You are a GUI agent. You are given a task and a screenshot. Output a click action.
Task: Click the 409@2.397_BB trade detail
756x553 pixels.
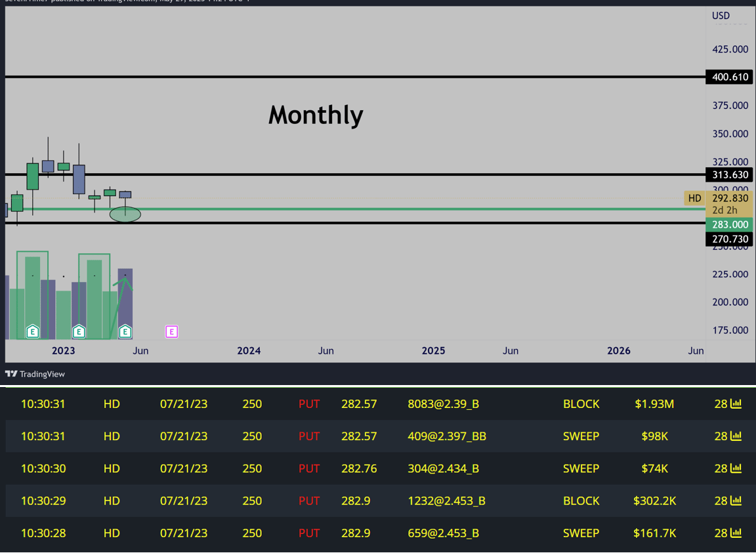tap(447, 436)
